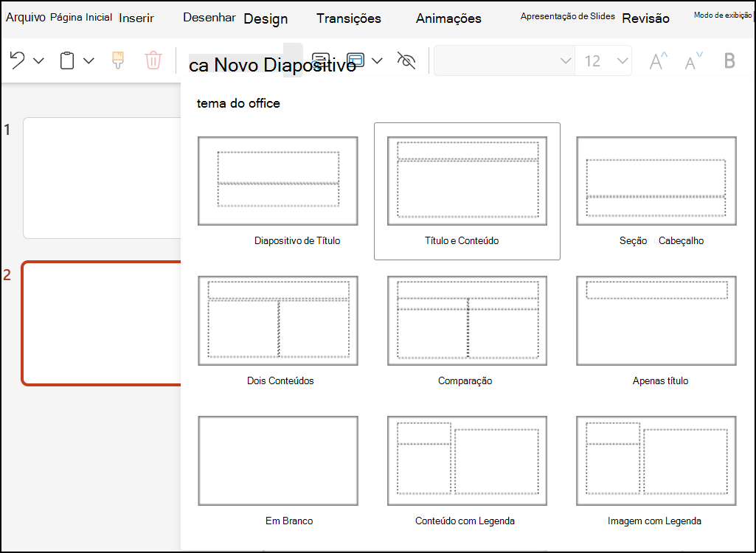Select slide 2 thumbnail in panel

pos(102,324)
